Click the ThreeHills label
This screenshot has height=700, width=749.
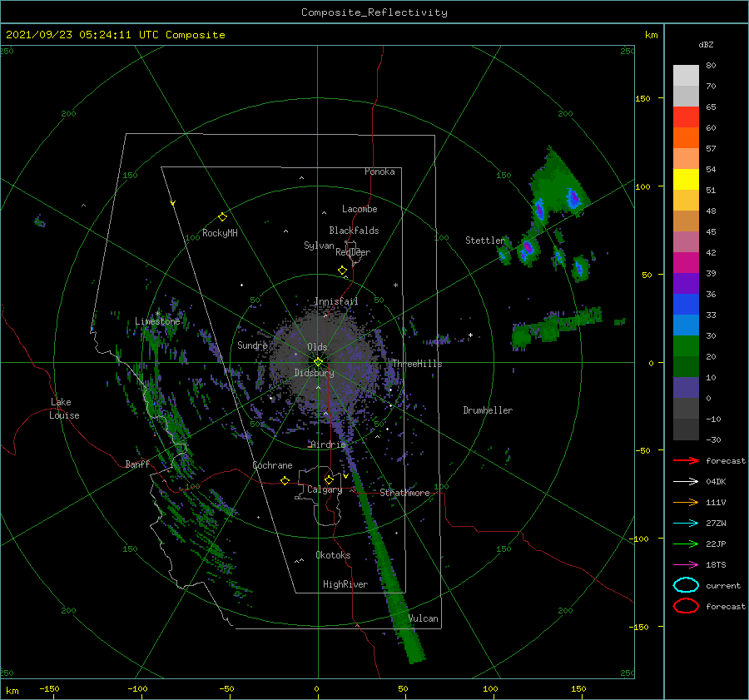point(418,364)
